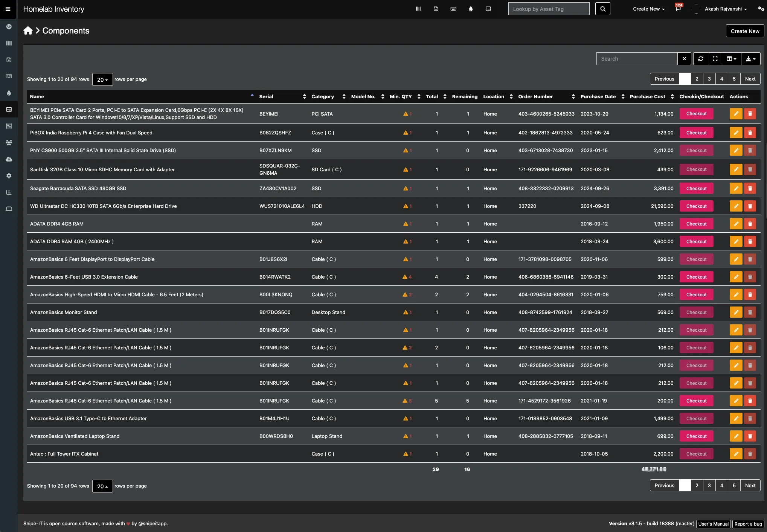Open the columns visibility dropdown
This screenshot has width=767, height=532.
731,59
